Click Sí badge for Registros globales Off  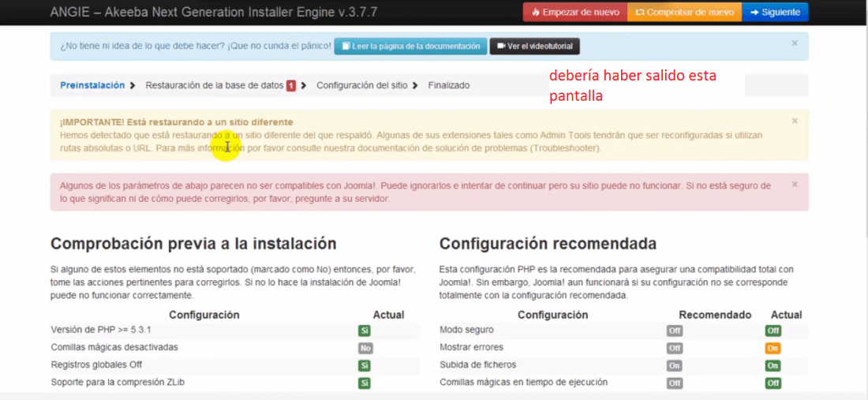click(365, 366)
